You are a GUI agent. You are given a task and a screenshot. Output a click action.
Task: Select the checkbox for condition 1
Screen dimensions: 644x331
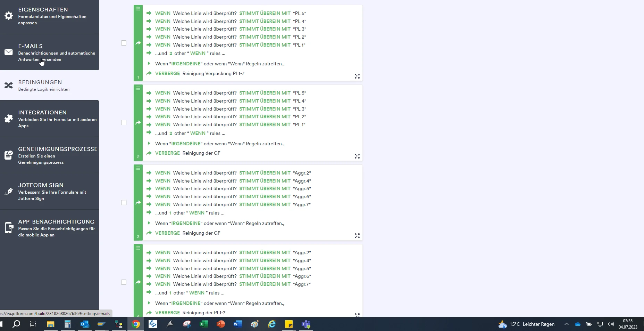pos(124,43)
